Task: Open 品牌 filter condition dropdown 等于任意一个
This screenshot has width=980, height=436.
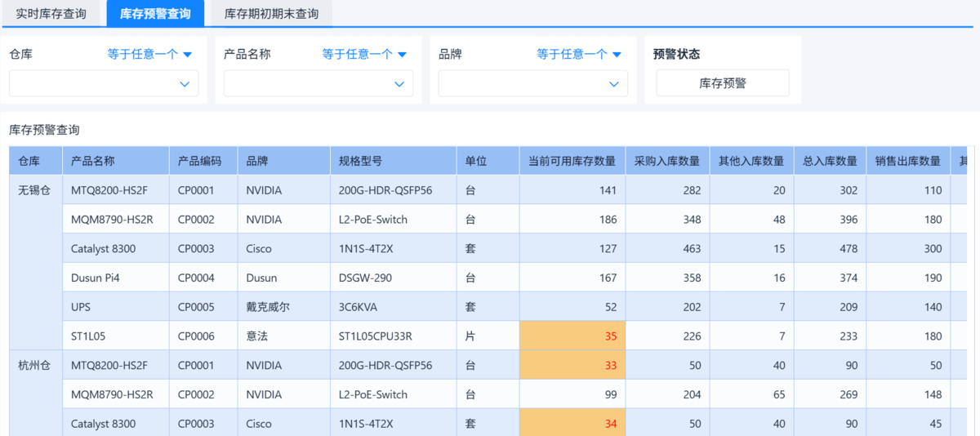Action: coord(579,54)
